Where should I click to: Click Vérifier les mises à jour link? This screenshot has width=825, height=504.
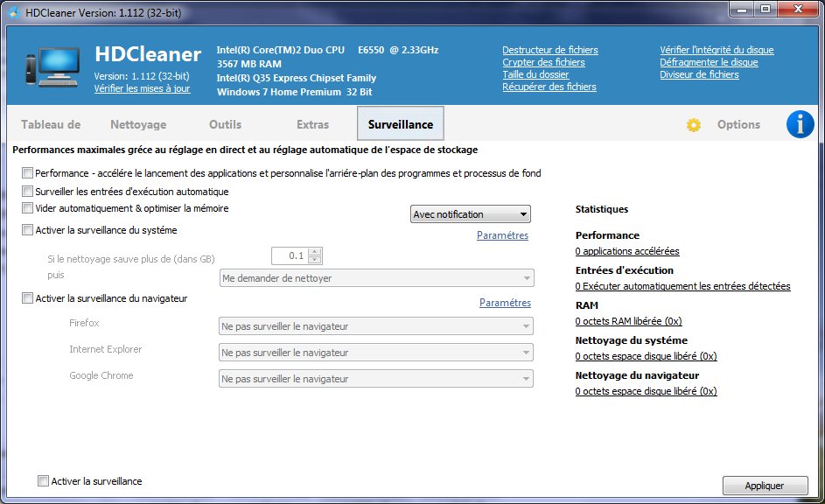(142, 88)
